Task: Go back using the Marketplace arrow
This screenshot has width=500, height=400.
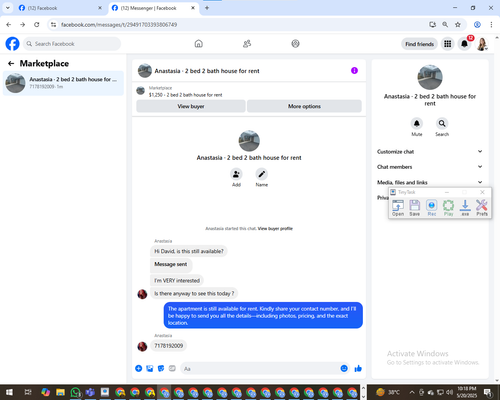Action: point(11,63)
